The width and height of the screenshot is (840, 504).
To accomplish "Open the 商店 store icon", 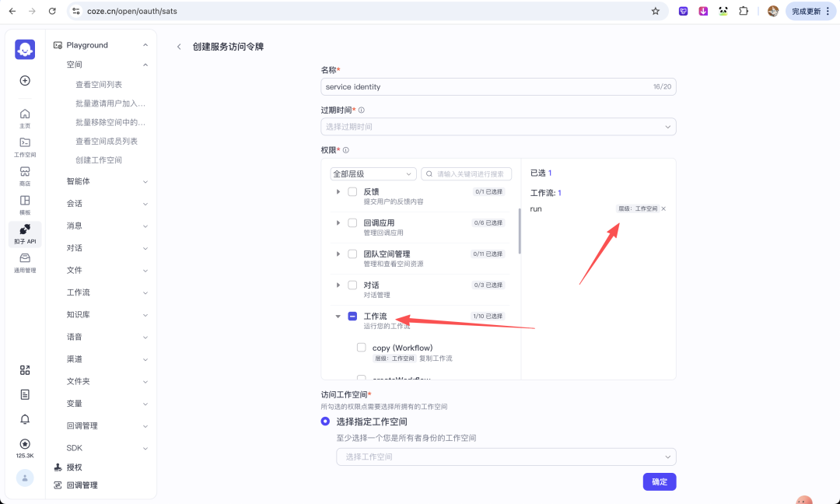I will pyautogui.click(x=25, y=175).
